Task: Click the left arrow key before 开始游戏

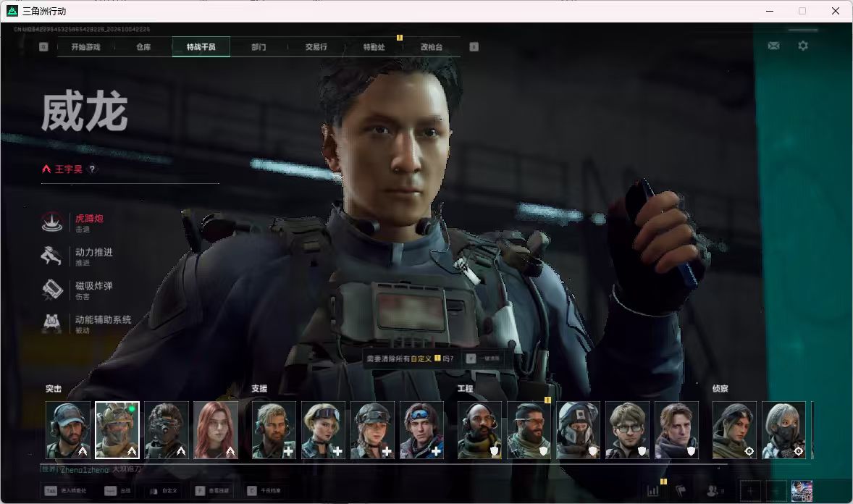Action: tap(43, 47)
